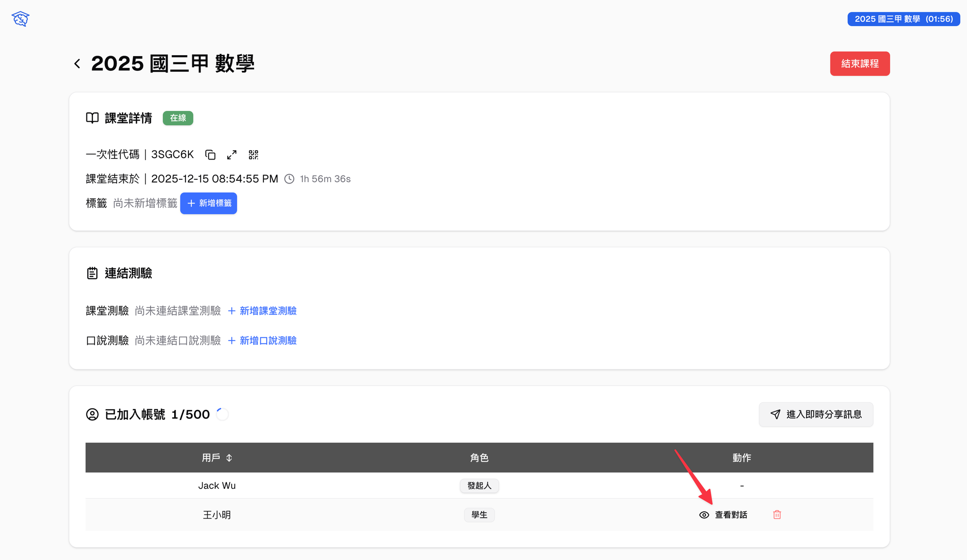967x560 pixels.
Task: Click the book icon next to 課堂詳情
Action: 92,118
